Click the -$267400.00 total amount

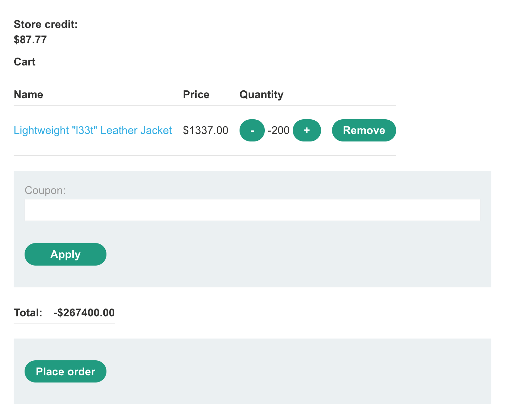tap(84, 313)
